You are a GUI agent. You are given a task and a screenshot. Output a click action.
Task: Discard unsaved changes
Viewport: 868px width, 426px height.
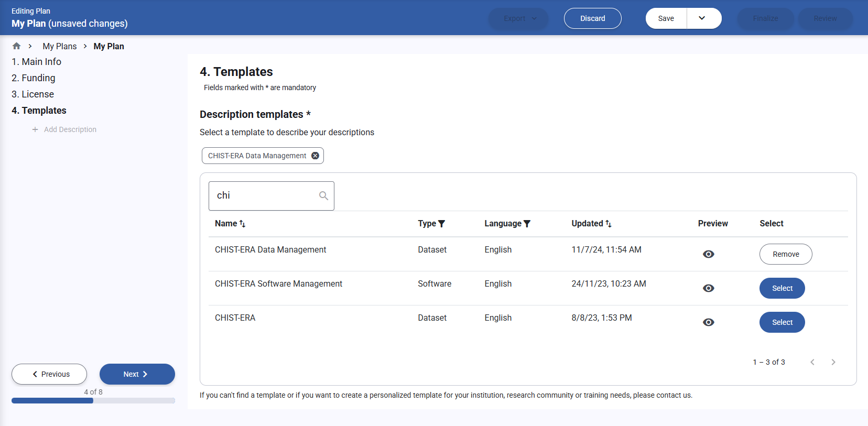click(x=593, y=18)
